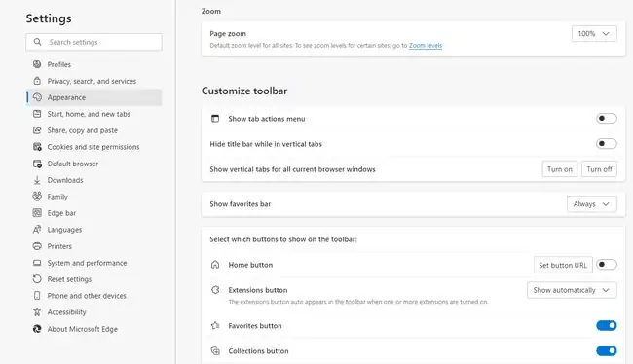Select Start, home, and new tabs
This screenshot has height=364, width=633.
pos(94,114)
